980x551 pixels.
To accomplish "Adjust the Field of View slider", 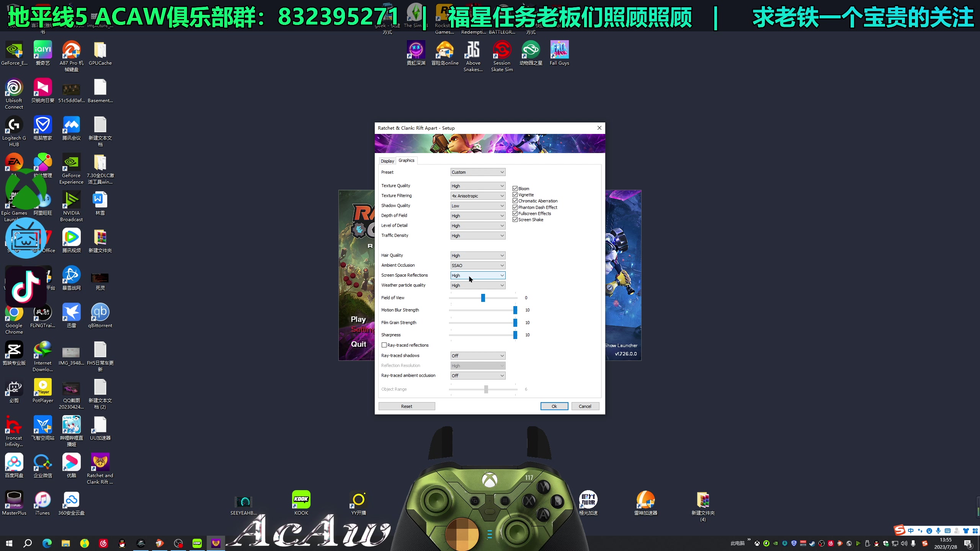I will coord(483,298).
